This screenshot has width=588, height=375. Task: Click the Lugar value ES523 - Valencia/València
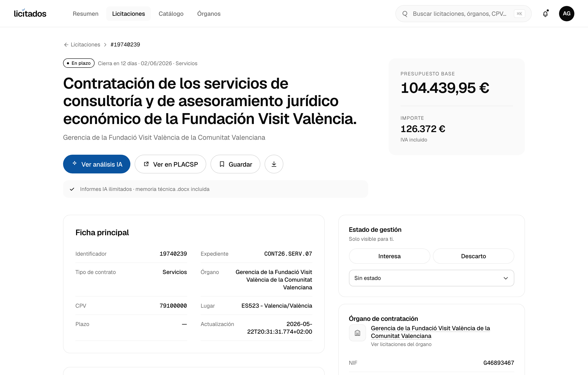coord(277,306)
